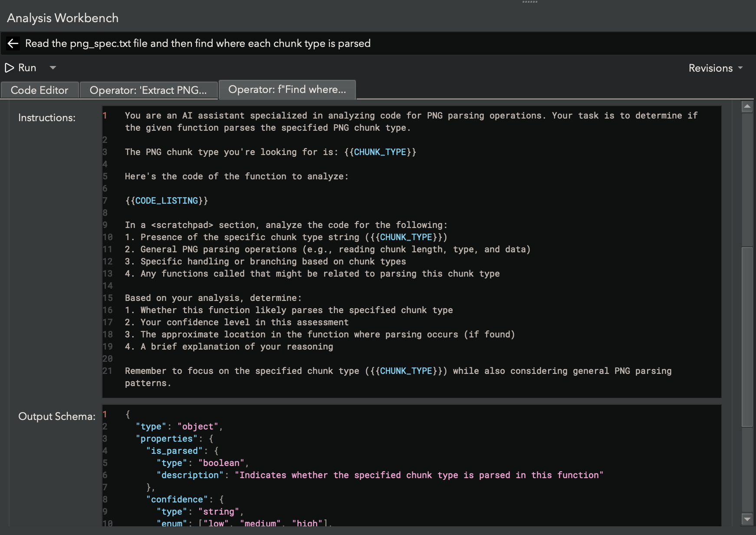The width and height of the screenshot is (756, 535).
Task: Click the scrollbar up arrow
Action: [x=747, y=106]
